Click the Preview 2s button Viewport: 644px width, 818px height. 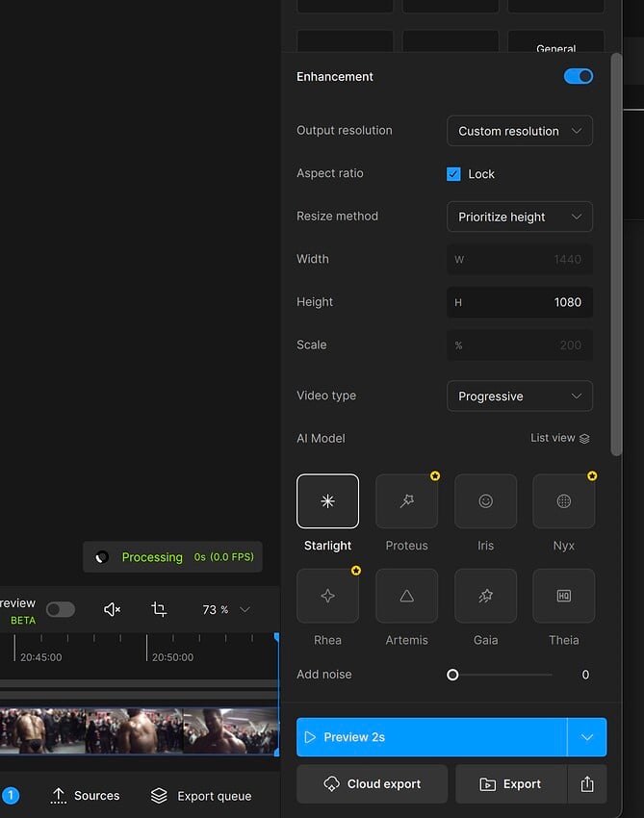pyautogui.click(x=431, y=737)
